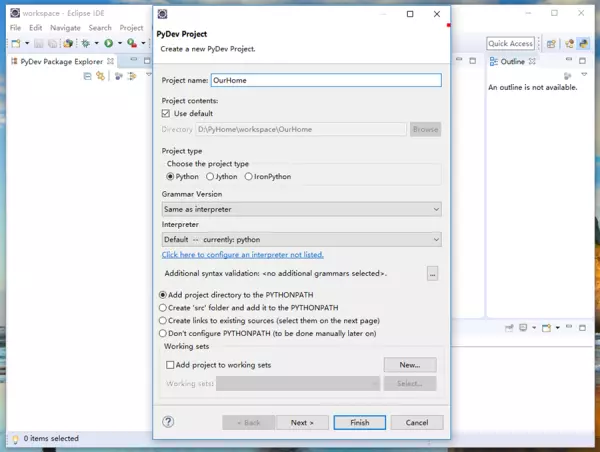600x452 pixels.
Task: Open the New wizard dropdown arrow
Action: pos(27,43)
